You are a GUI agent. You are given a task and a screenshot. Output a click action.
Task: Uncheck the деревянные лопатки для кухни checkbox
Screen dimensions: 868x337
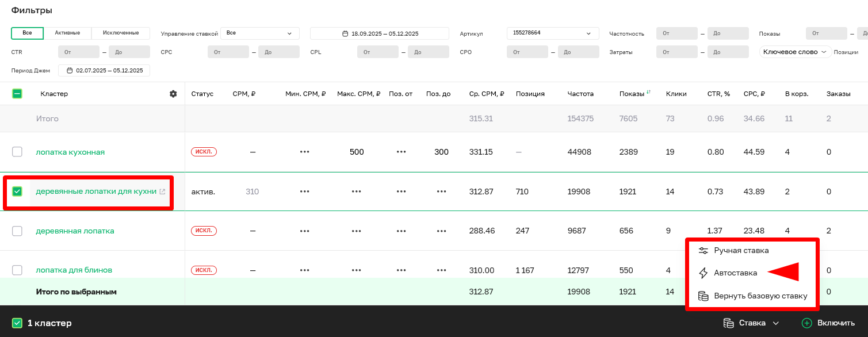pyautogui.click(x=17, y=192)
